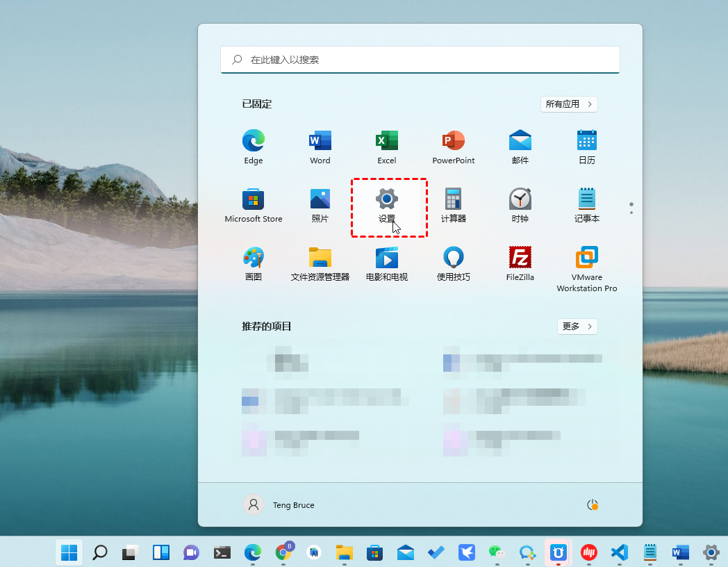
Task: Open File Explorer from the taskbar
Action: (x=344, y=552)
